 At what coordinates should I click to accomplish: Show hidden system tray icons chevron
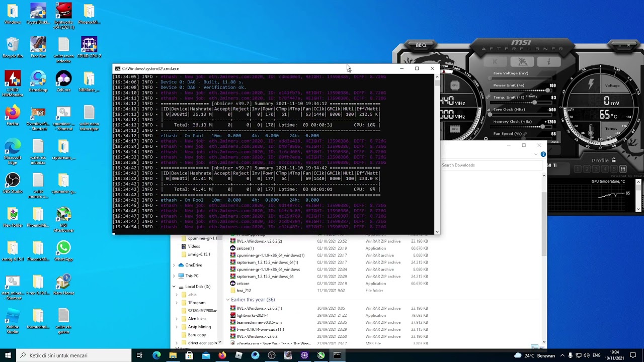click(562, 355)
